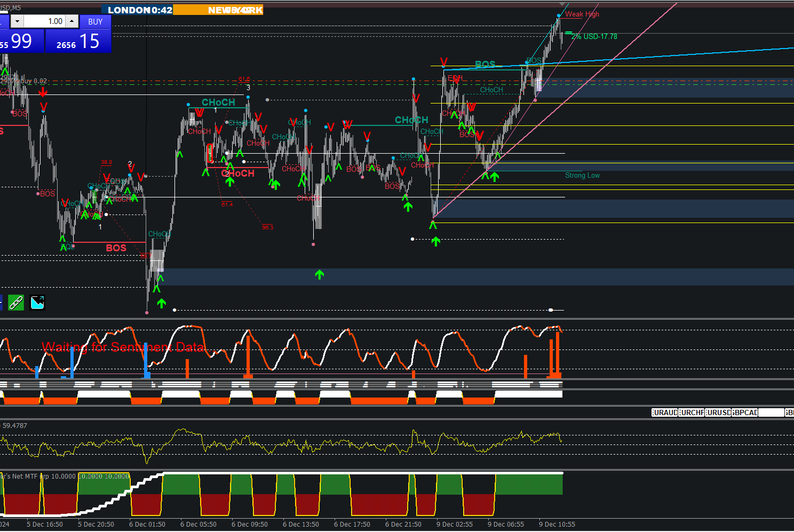794x532 pixels.
Task: Click the orange NEW YORK session bar
Action: pyautogui.click(x=218, y=10)
